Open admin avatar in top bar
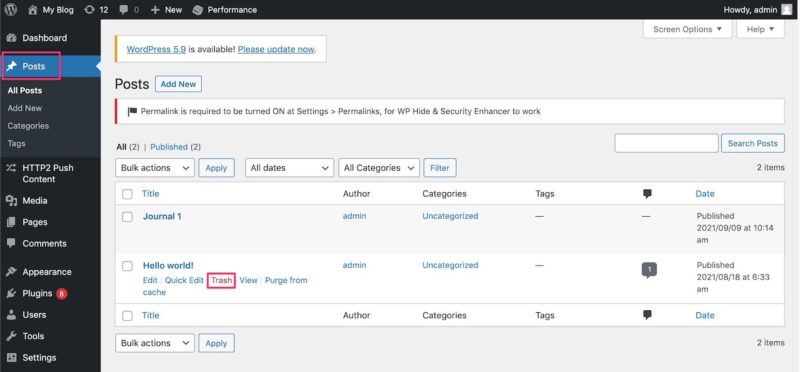This screenshot has width=800, height=372. pyautogui.click(x=787, y=10)
